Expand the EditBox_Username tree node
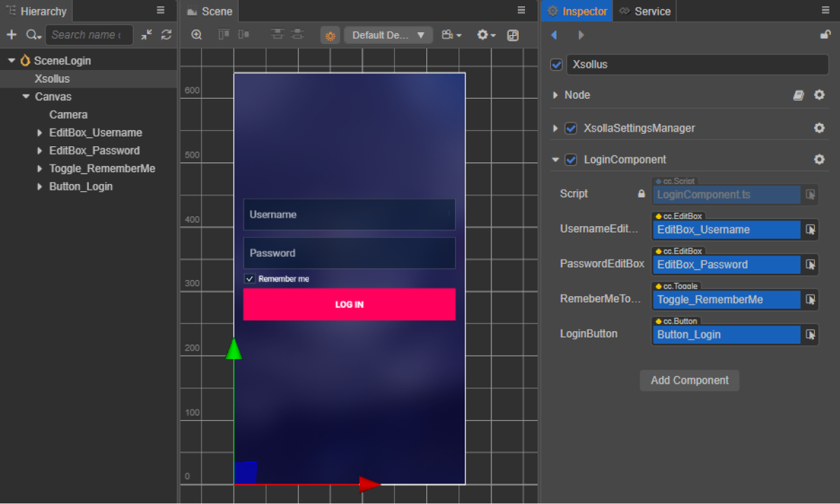The height and width of the screenshot is (504, 840). 39,133
